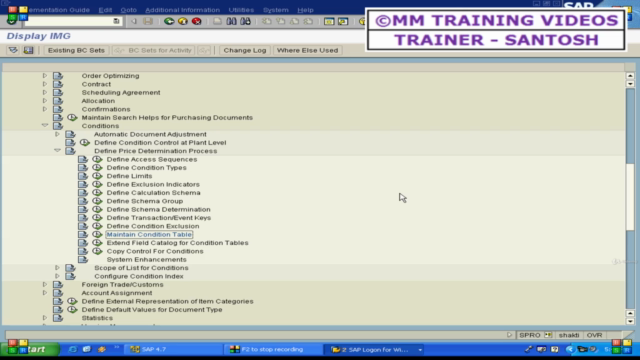
Task: Click the Create New Session icon
Action: pyautogui.click(x=329, y=21)
